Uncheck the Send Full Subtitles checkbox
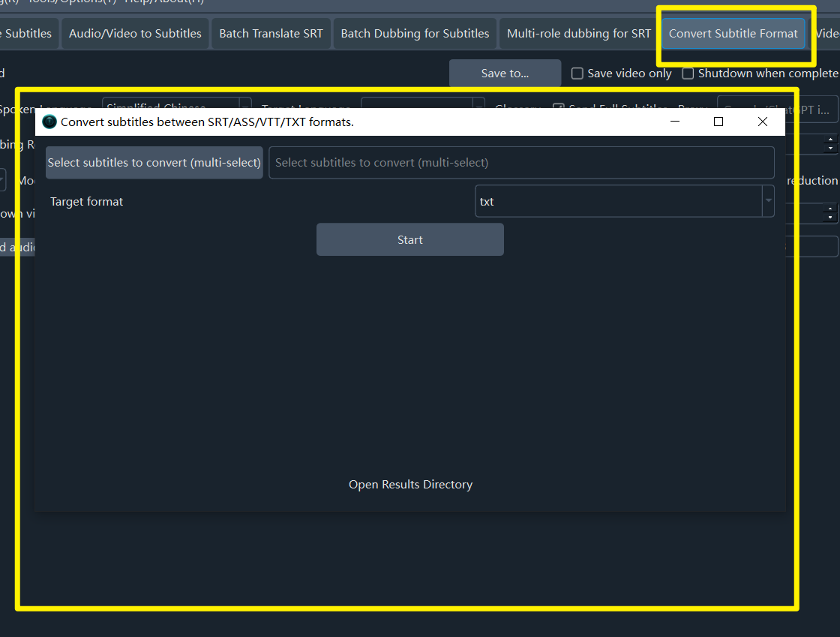This screenshot has width=840, height=637. (558, 107)
